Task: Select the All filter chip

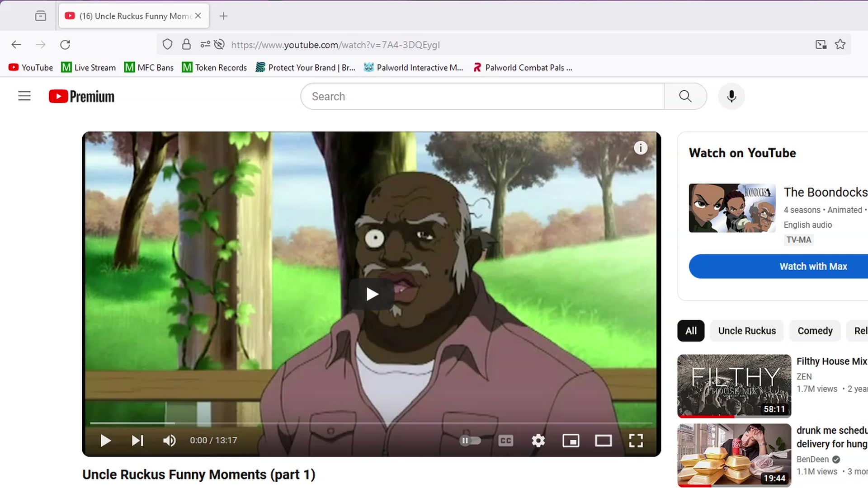Action: pyautogui.click(x=691, y=331)
